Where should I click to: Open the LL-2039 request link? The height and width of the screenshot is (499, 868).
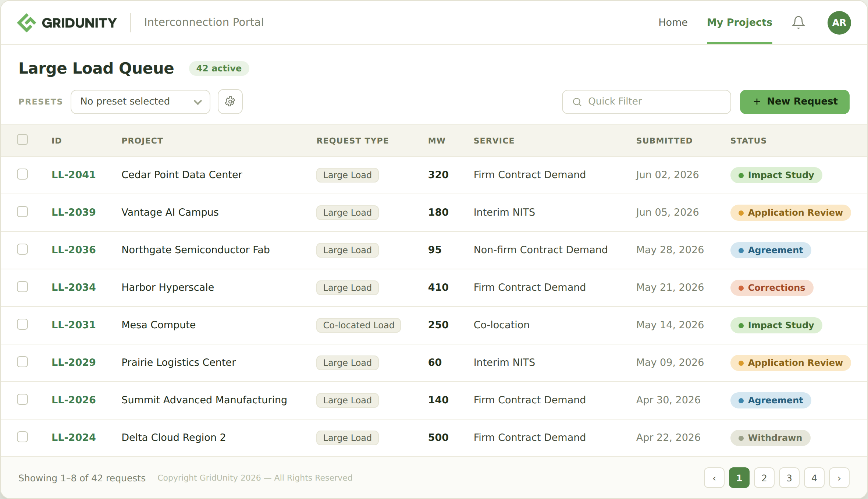pyautogui.click(x=74, y=212)
